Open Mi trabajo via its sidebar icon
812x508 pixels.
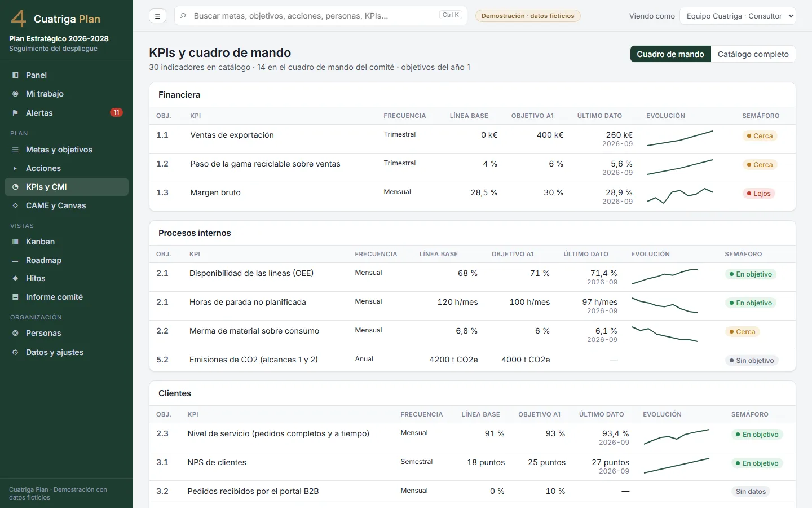15,94
